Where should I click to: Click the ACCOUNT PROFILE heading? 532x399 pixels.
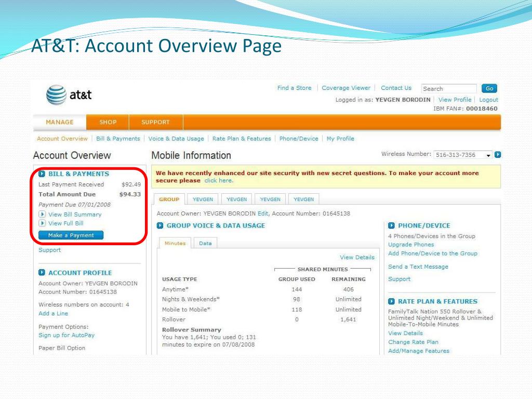80,273
